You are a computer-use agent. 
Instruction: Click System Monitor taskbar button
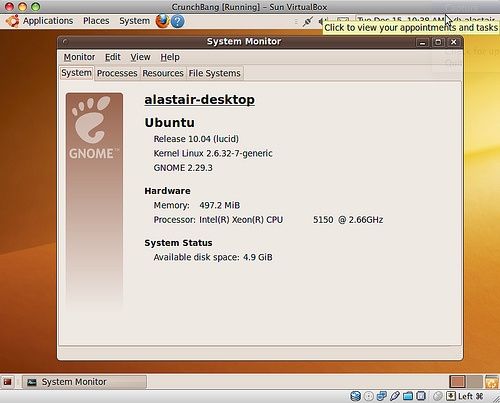point(85,382)
